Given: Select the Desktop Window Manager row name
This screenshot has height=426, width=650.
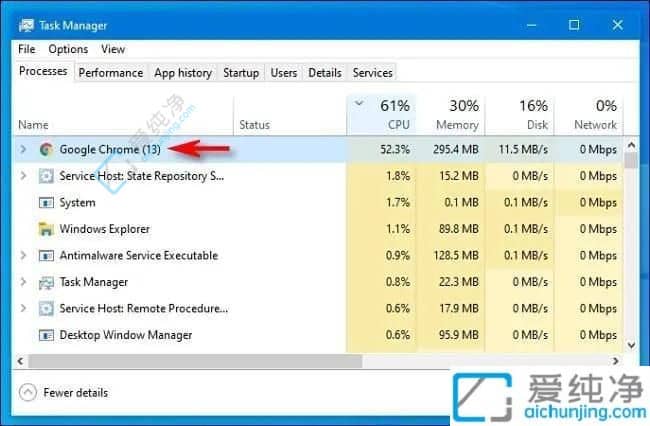Looking at the screenshot, I should (126, 335).
